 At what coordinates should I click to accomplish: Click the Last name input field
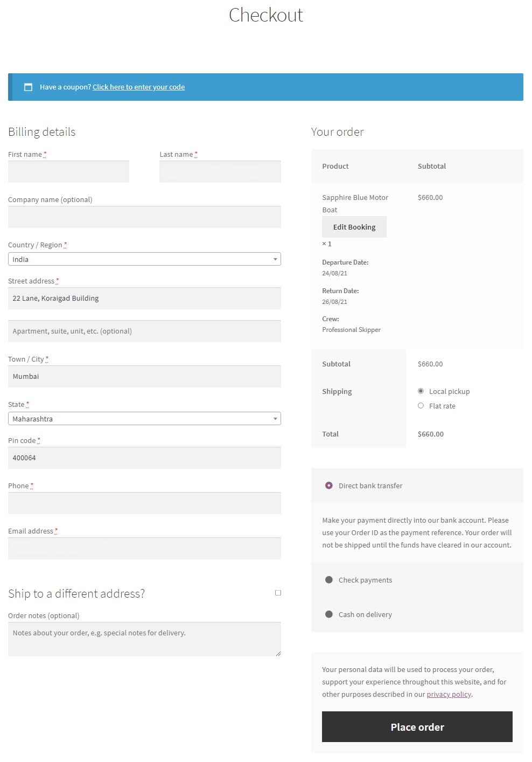coord(220,172)
